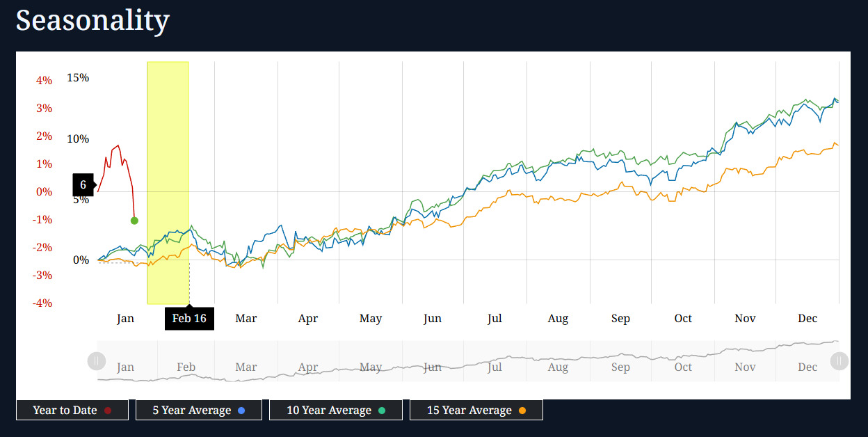Click the Dec label on the main x-axis
This screenshot has height=437, width=868.
[807, 319]
